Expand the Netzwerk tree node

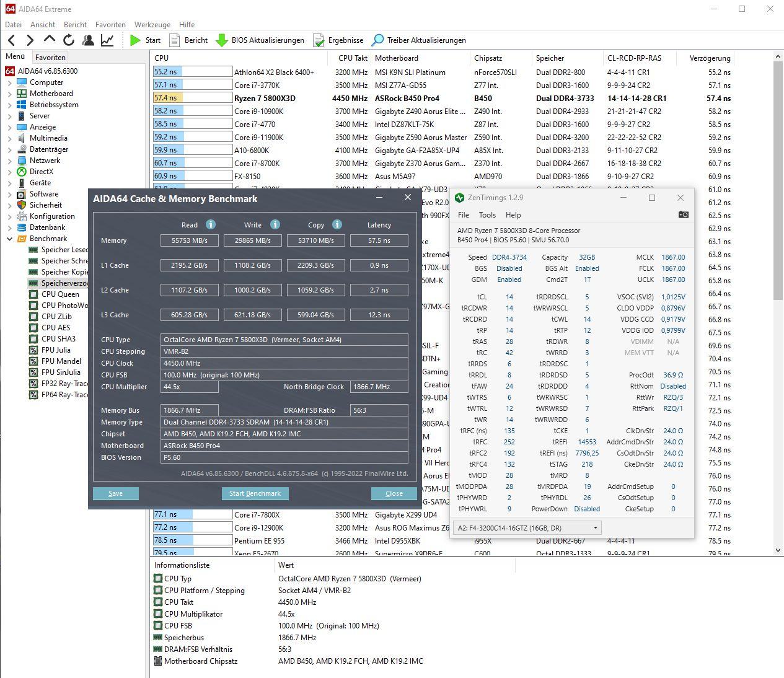coord(10,161)
